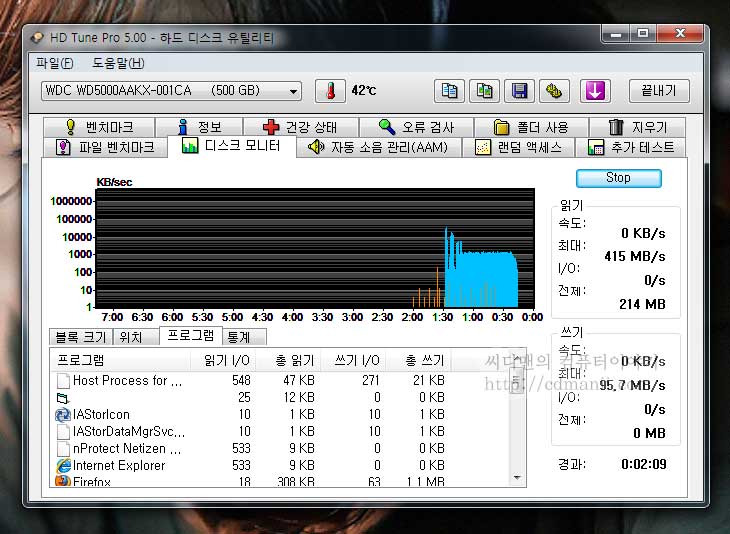Click the 47 KB total read cell
The width and height of the screenshot is (730, 534).
(x=298, y=380)
